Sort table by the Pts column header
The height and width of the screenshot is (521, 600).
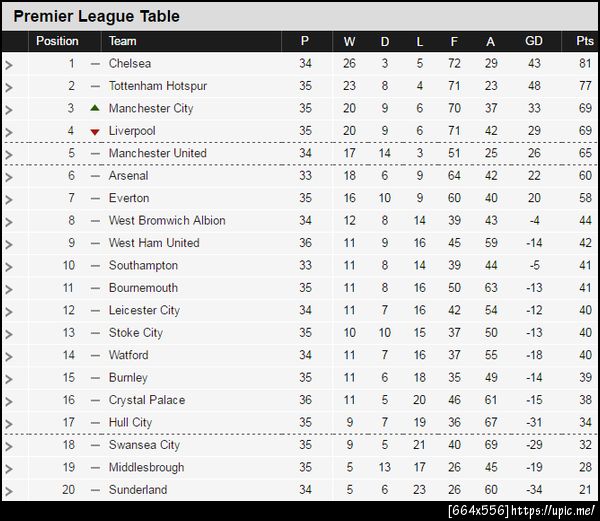(584, 41)
